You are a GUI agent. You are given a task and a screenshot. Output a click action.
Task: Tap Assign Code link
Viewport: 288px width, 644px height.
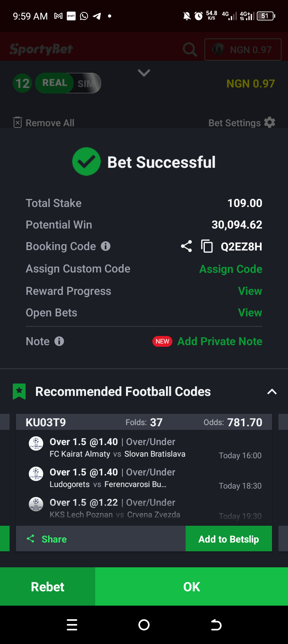pyautogui.click(x=231, y=269)
